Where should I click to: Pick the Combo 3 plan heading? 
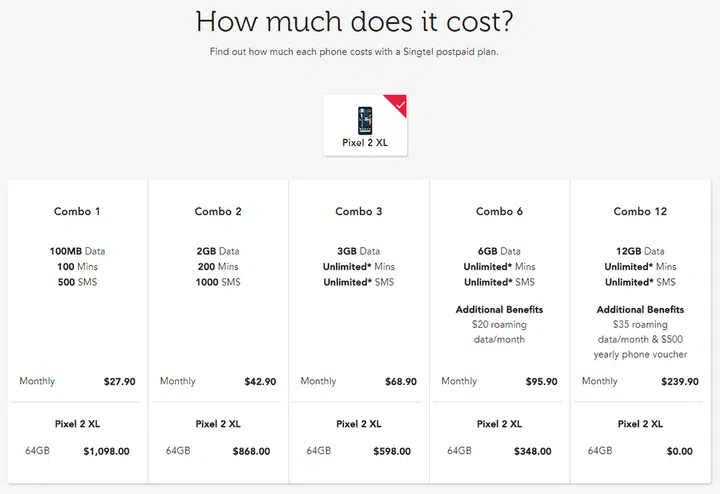click(x=359, y=212)
